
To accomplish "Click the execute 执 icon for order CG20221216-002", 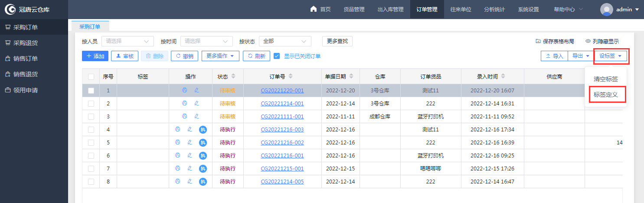I will pyautogui.click(x=203, y=142).
